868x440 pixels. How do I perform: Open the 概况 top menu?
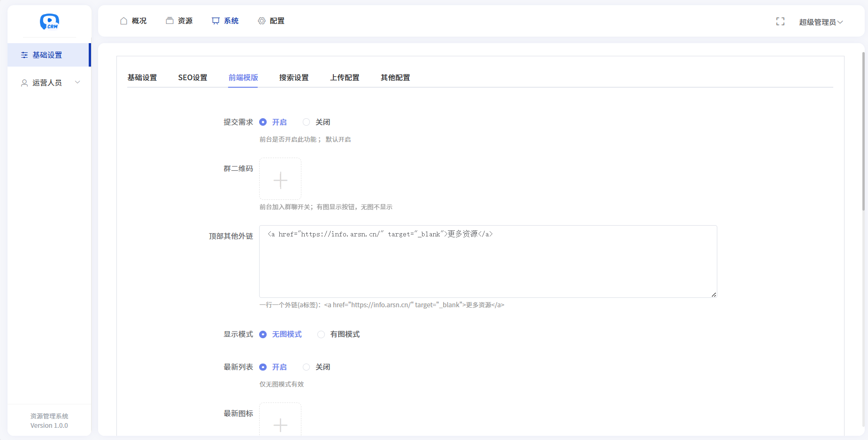click(x=133, y=21)
